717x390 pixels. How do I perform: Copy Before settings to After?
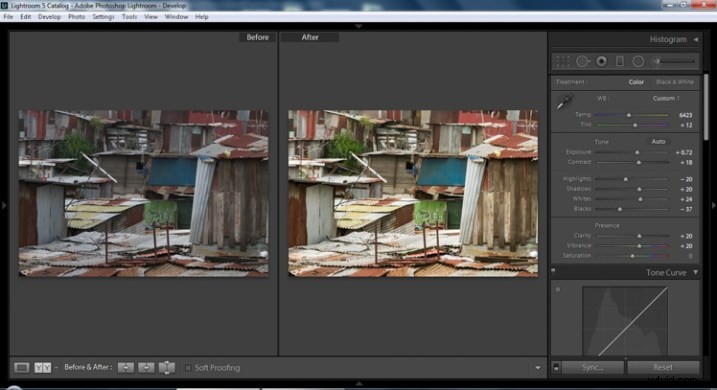(126, 368)
